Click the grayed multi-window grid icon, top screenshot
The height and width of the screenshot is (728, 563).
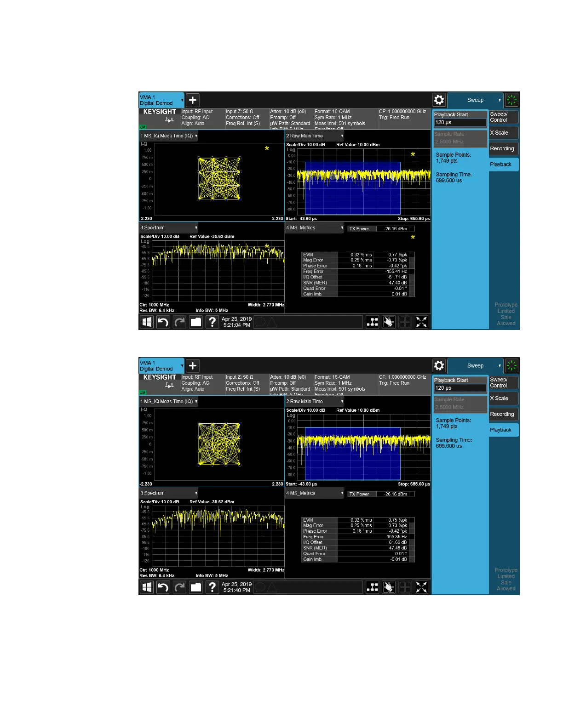[405, 322]
